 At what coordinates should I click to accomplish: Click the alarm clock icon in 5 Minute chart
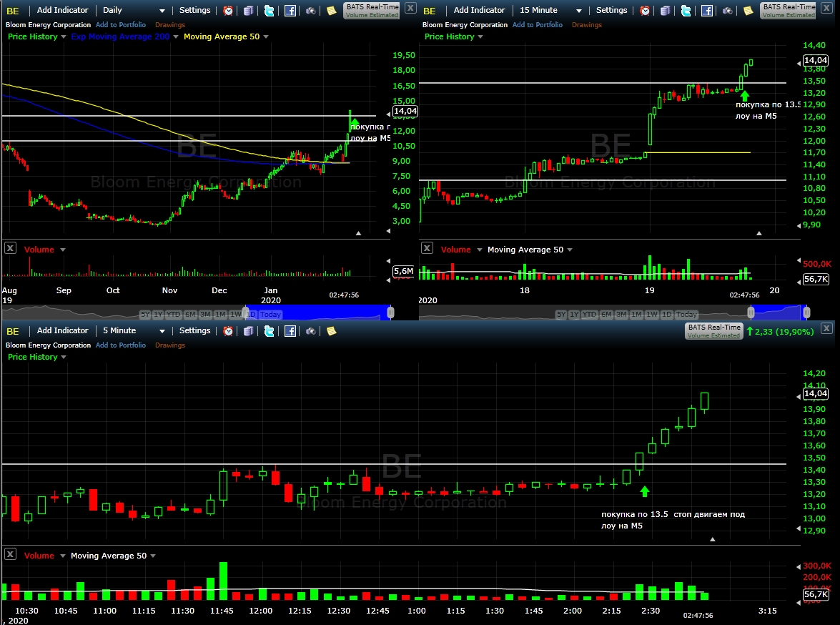click(228, 331)
